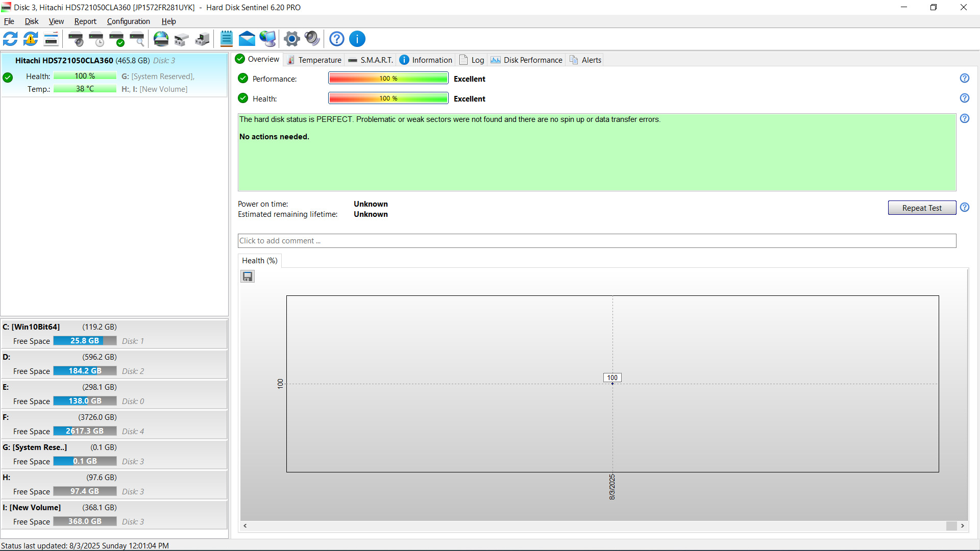Click the disk with magnifier icon
The image size is (980, 551).
(137, 39)
